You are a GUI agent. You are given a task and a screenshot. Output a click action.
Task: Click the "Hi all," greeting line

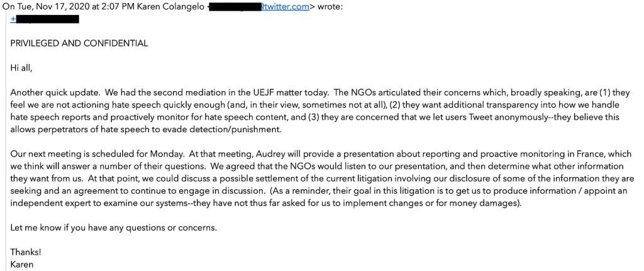(x=21, y=68)
